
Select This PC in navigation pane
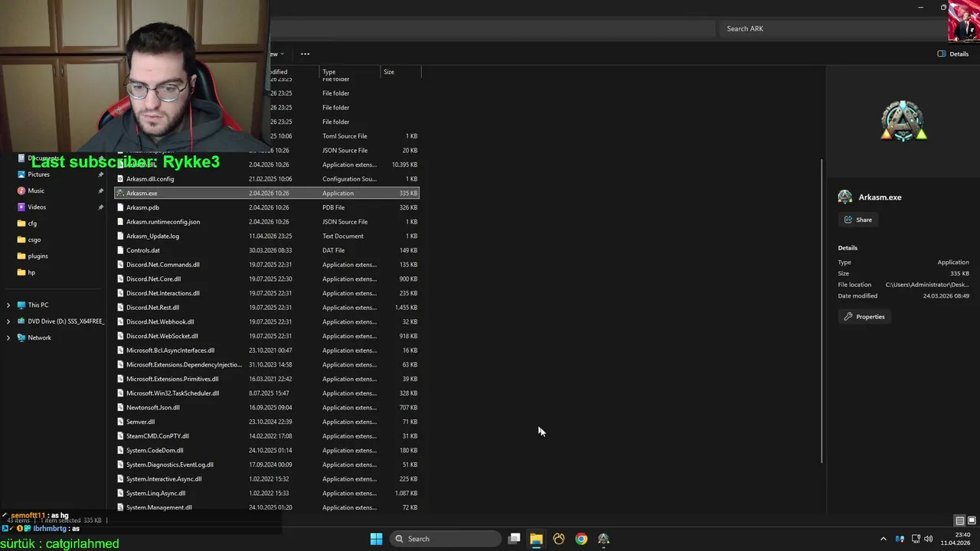point(38,305)
